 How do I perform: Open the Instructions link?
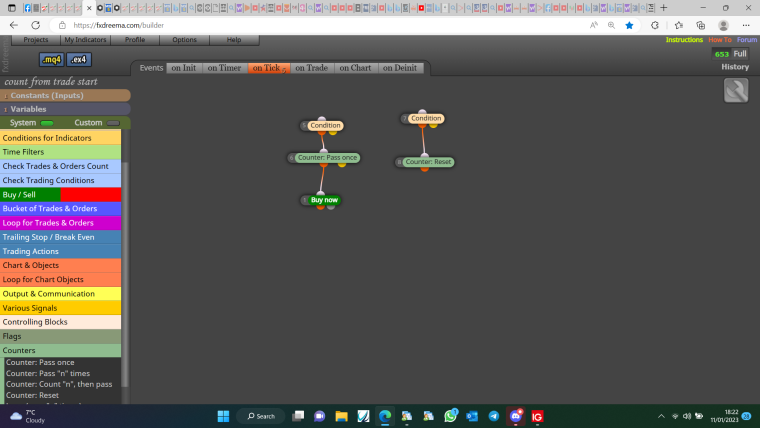click(x=684, y=40)
